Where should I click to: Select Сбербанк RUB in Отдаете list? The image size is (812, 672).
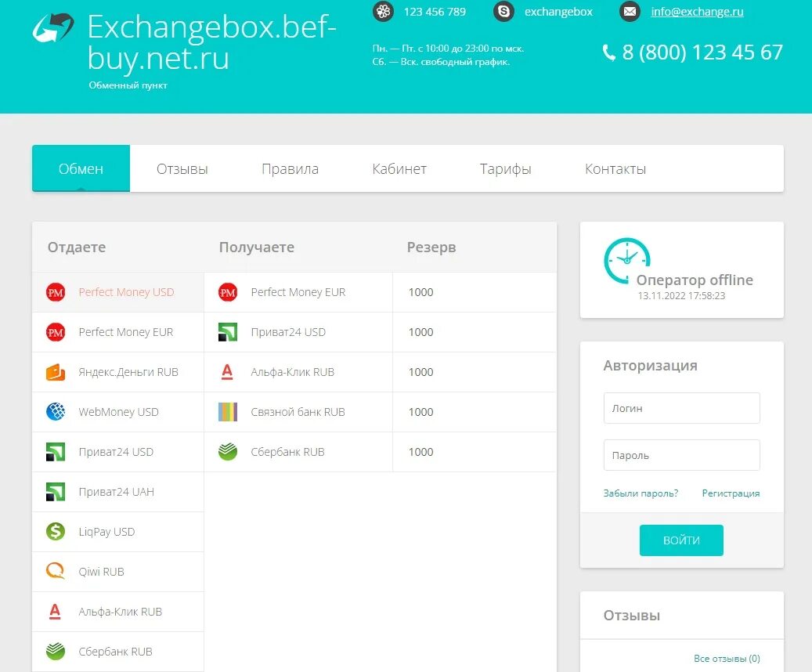[118, 652]
